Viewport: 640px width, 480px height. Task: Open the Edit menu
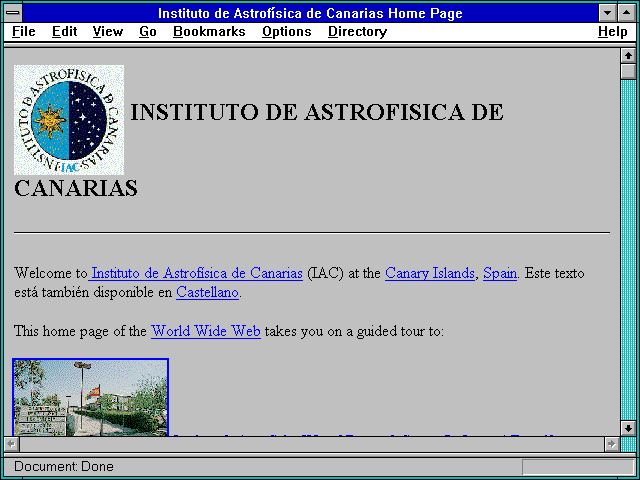click(64, 32)
